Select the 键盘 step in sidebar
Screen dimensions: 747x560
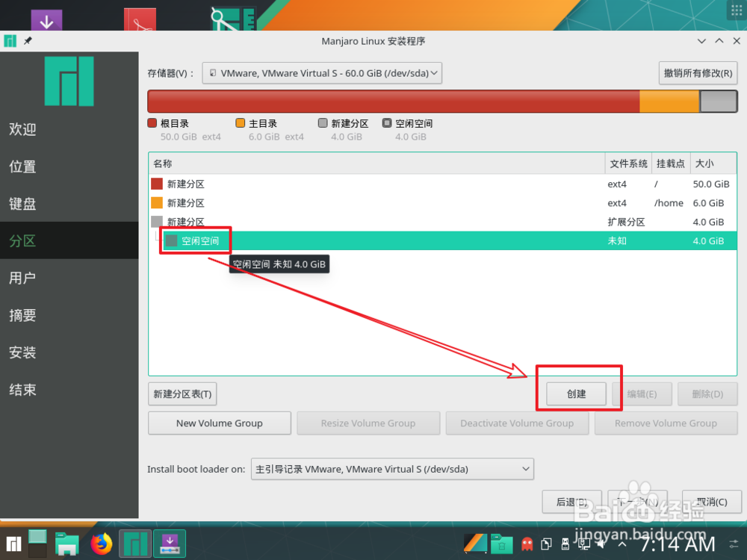click(69, 204)
